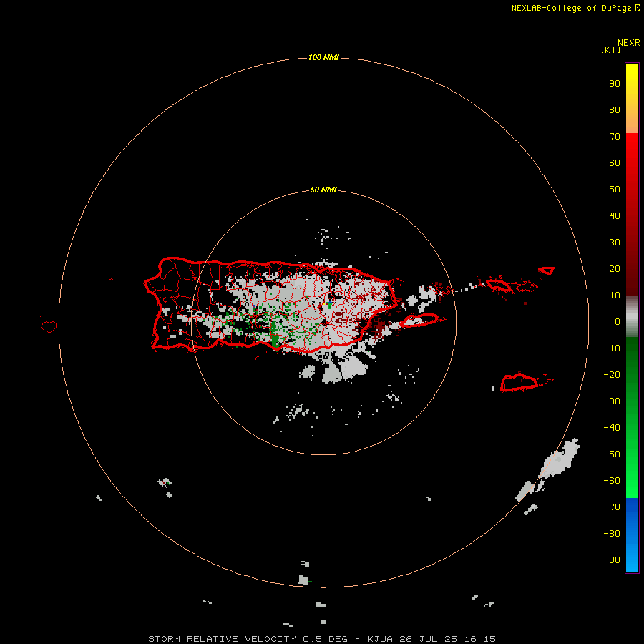This screenshot has width=644, height=644.
Task: Click the -10 value on velocity scale
Action: point(612,348)
